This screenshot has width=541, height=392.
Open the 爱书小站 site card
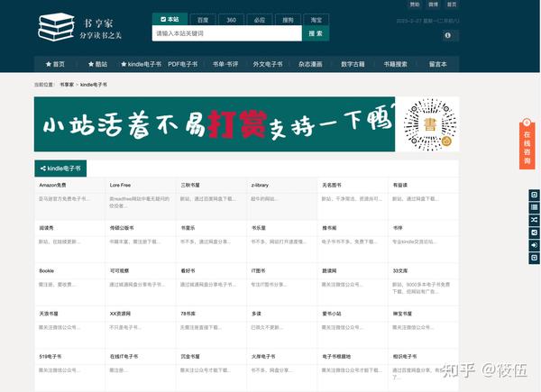353,327
